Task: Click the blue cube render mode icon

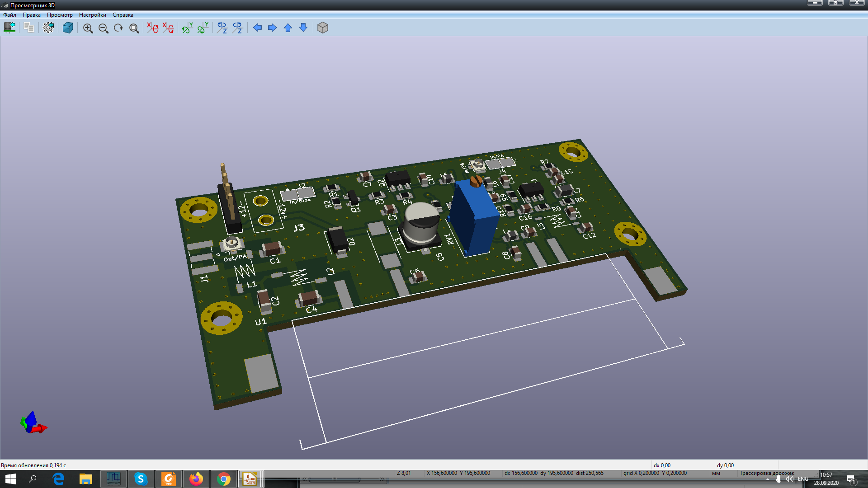Action: [x=68, y=28]
